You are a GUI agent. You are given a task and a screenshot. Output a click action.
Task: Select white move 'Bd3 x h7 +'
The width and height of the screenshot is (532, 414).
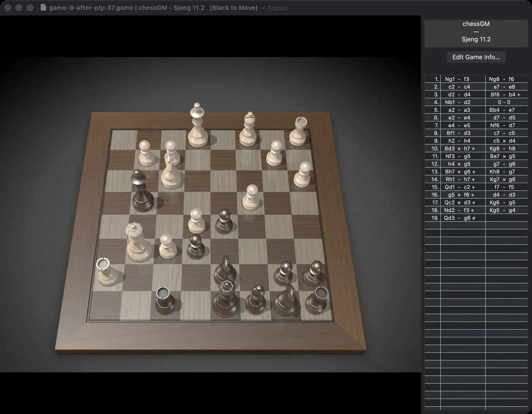point(463,149)
